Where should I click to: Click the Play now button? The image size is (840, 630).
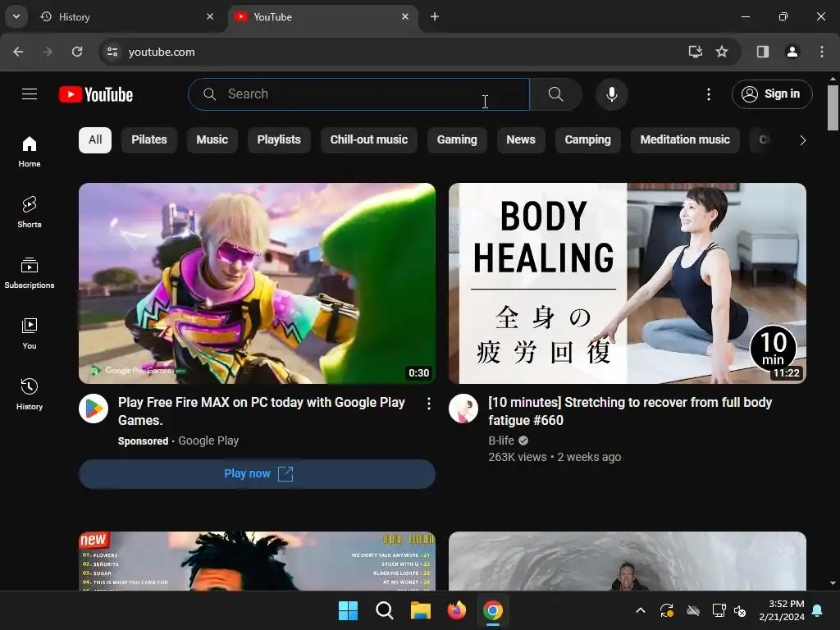click(257, 473)
